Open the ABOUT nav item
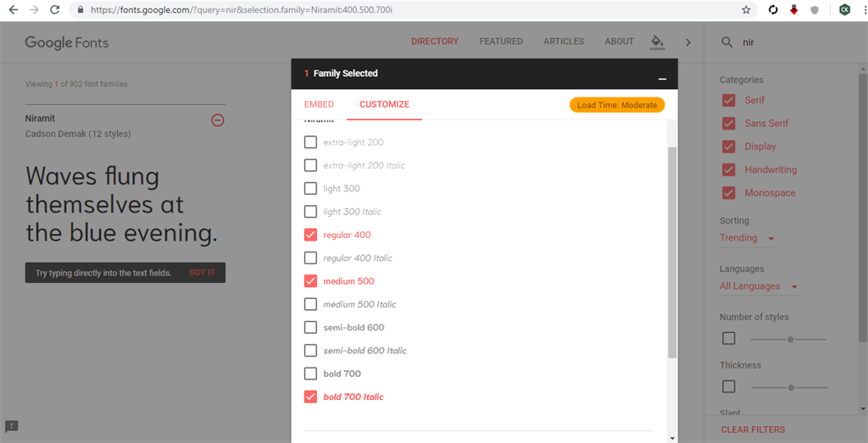 620,42
